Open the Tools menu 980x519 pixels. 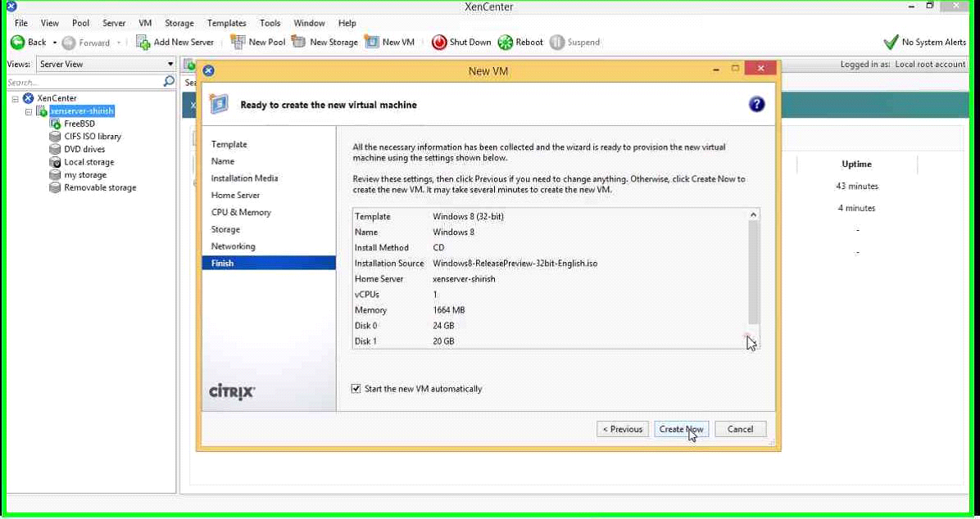click(x=270, y=23)
